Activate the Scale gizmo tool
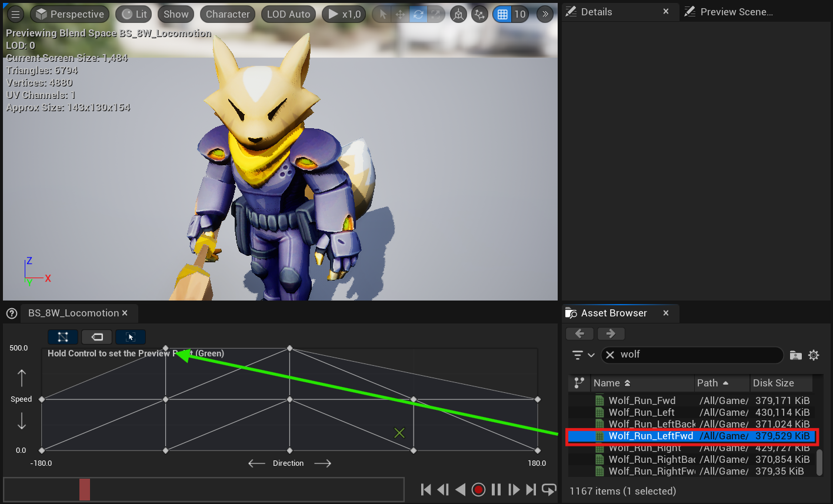 click(x=435, y=14)
